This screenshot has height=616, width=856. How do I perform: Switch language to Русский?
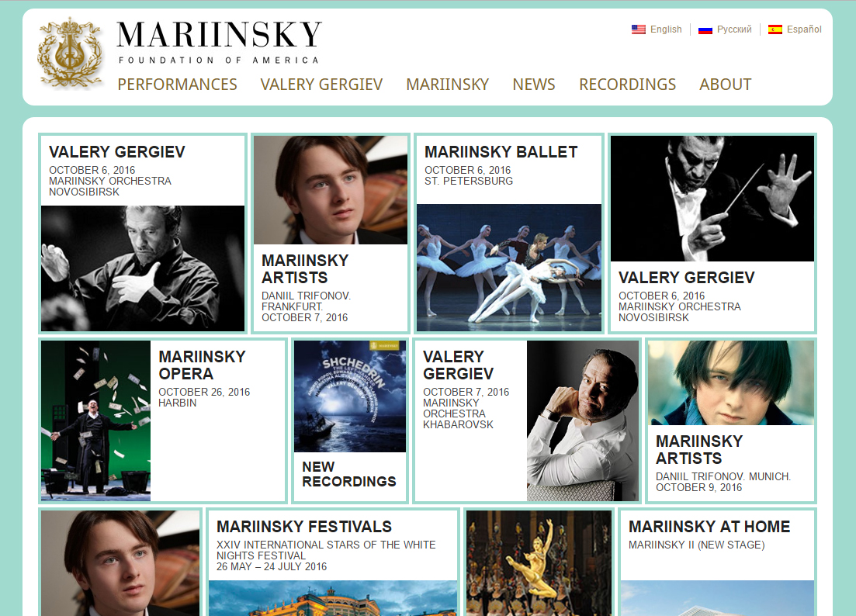(733, 29)
